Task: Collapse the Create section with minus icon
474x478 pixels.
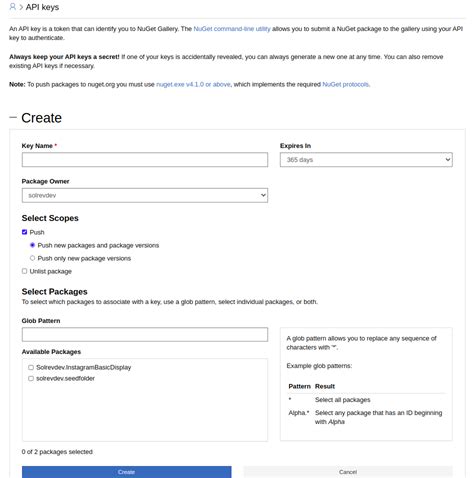Action: tap(13, 117)
